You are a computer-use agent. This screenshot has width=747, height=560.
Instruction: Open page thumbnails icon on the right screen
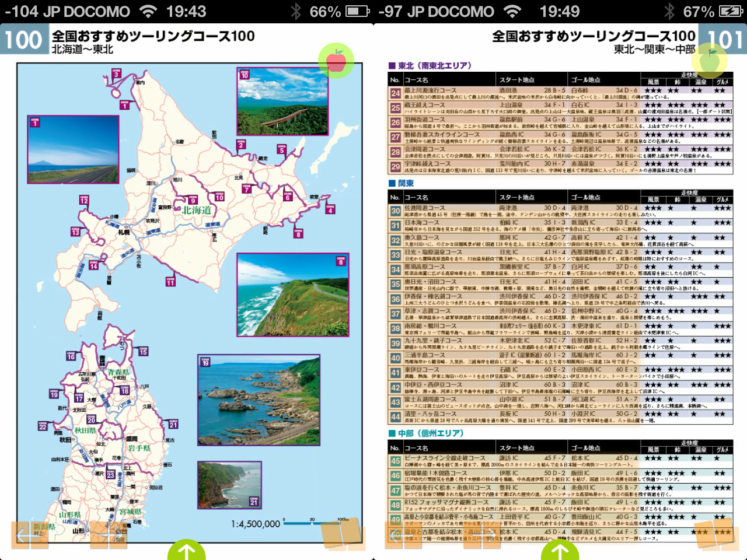(717, 534)
